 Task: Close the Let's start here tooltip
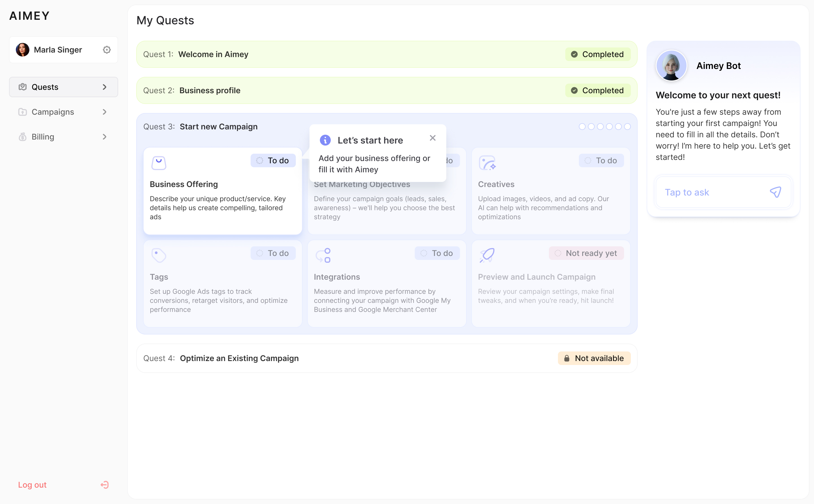tap(432, 138)
